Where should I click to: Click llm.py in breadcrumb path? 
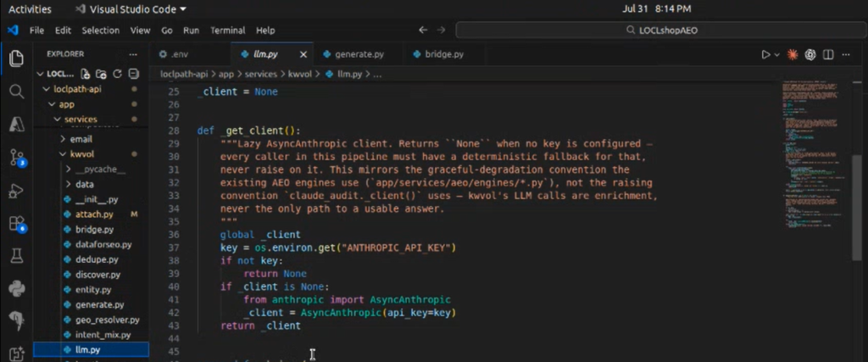point(348,74)
